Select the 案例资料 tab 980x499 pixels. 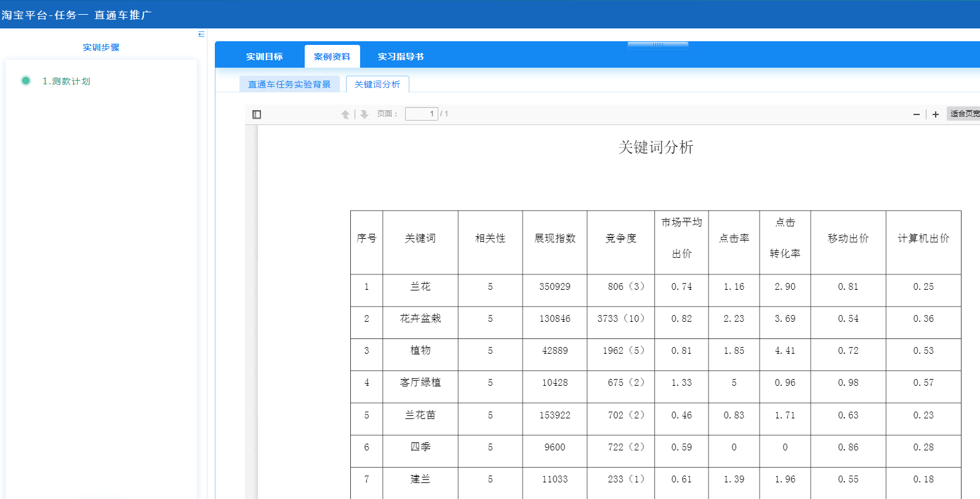point(332,57)
